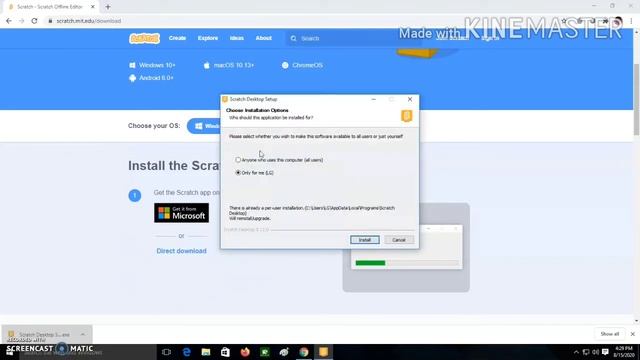Open Microsoft Edge from taskbar

click(x=187, y=352)
